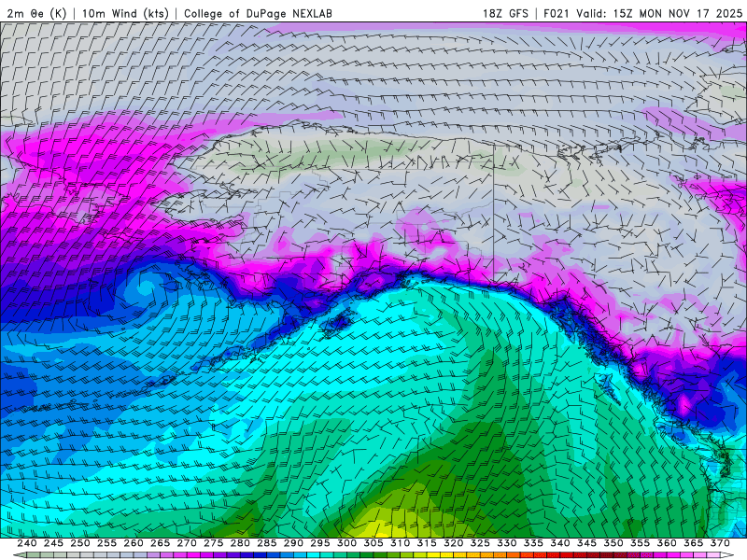
Task: Click the 320 label on the scale
Action: coord(454,543)
